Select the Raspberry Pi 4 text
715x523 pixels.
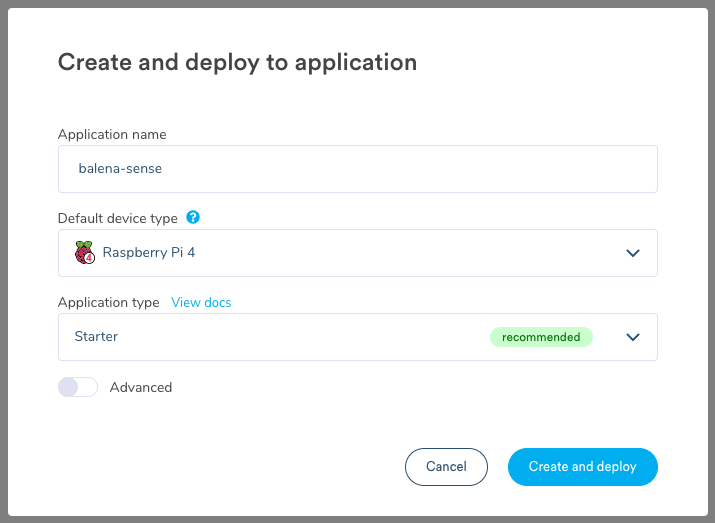(149, 253)
